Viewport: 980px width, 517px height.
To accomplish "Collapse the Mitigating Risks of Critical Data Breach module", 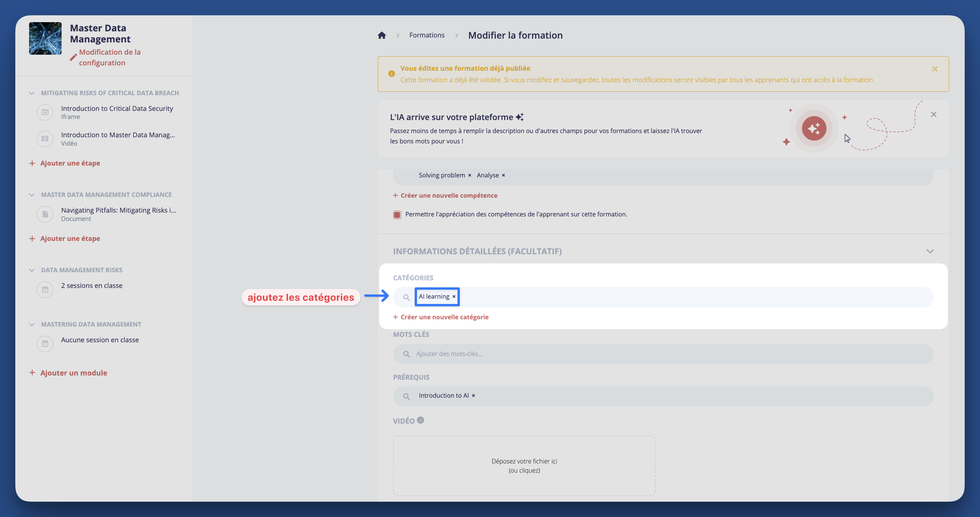I will [x=31, y=93].
